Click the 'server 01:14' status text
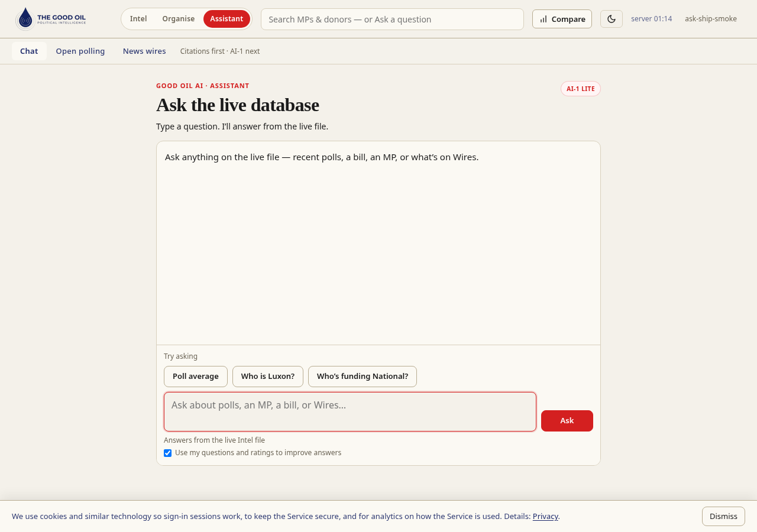The width and height of the screenshot is (757, 532). [652, 19]
